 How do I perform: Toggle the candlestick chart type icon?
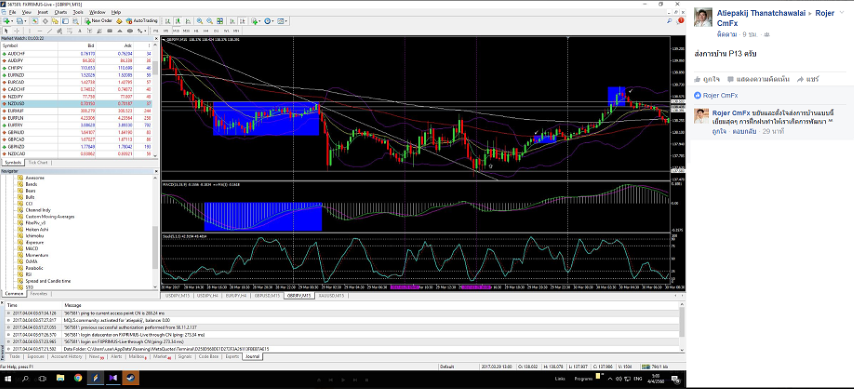(x=177, y=21)
